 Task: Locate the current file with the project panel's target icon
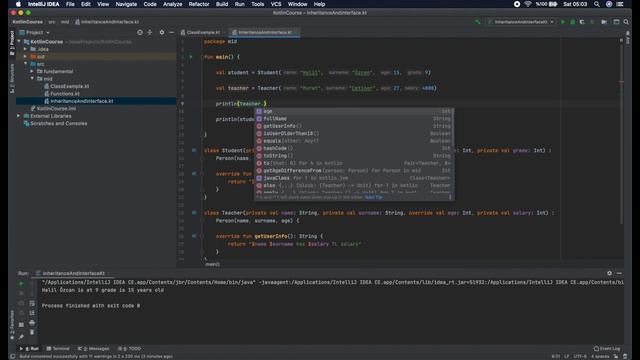click(140, 32)
